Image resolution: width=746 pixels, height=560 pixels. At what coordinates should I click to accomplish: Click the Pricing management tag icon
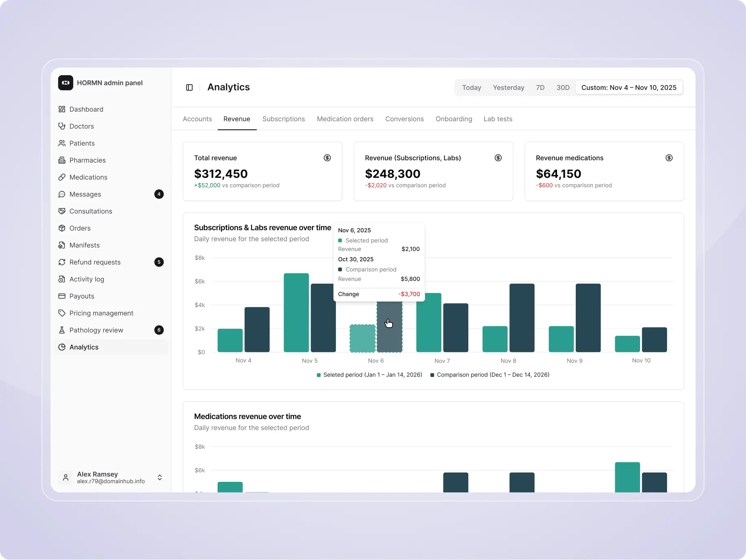[x=62, y=313]
